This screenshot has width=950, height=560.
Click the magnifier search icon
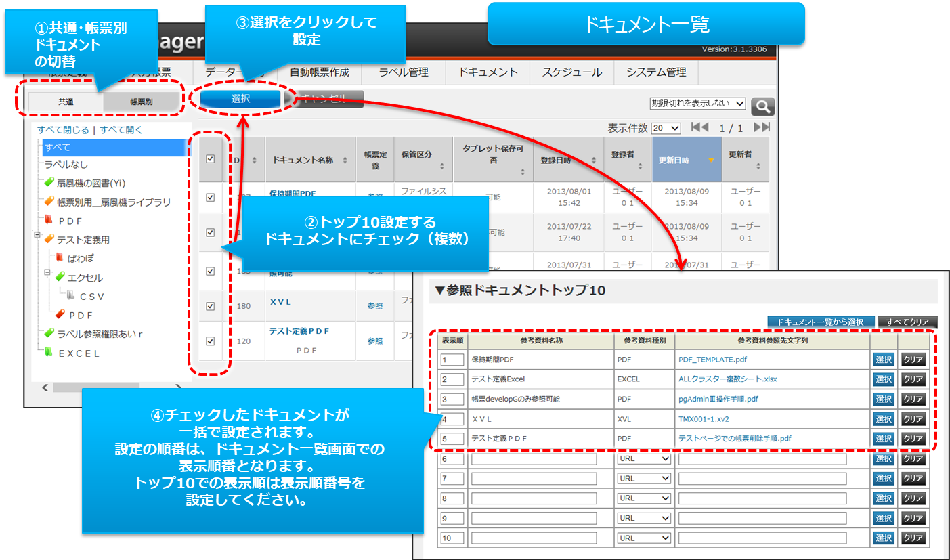[x=762, y=106]
